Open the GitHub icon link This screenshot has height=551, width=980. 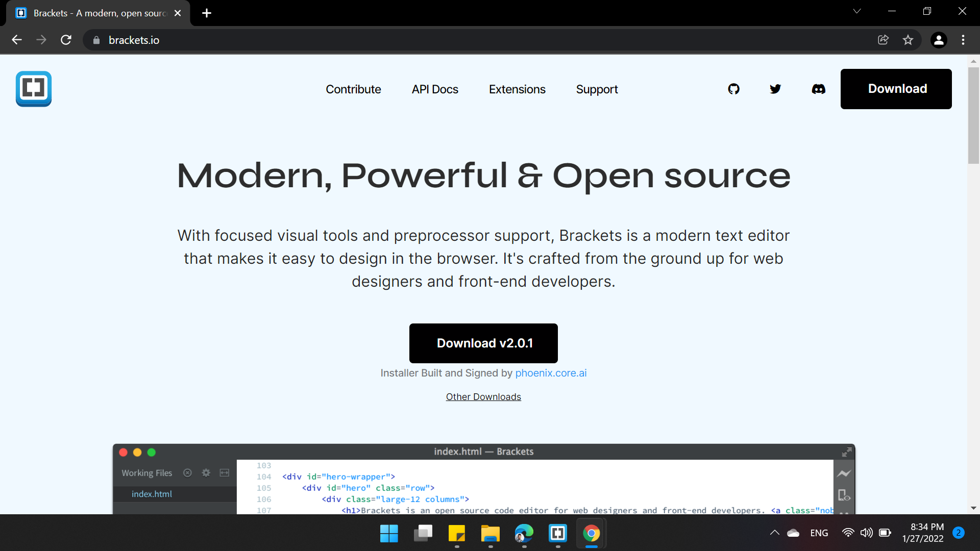(x=733, y=89)
